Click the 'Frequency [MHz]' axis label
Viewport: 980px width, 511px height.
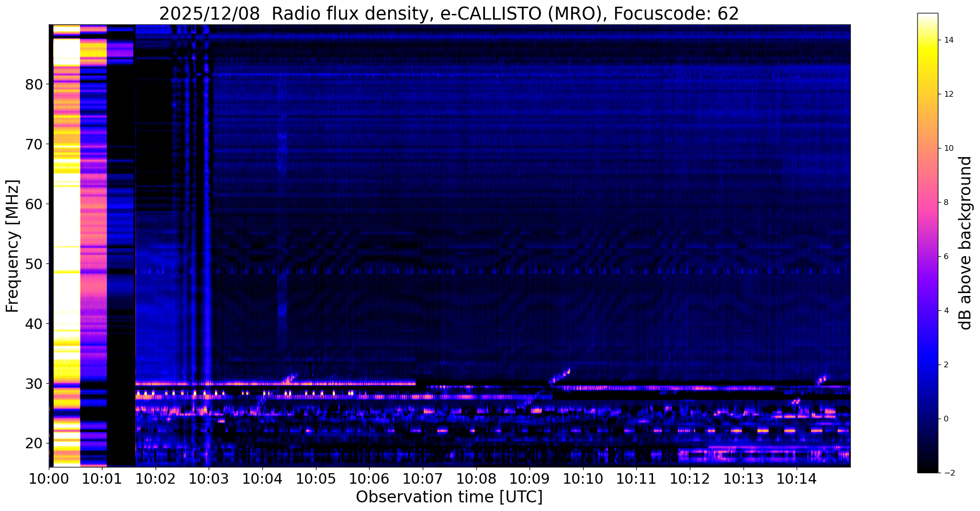[x=12, y=246]
